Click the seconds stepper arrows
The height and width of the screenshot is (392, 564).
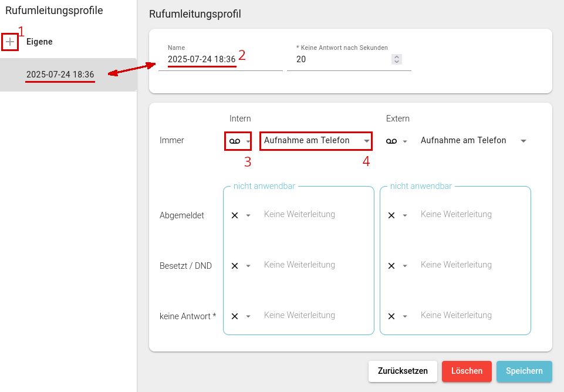tap(397, 59)
